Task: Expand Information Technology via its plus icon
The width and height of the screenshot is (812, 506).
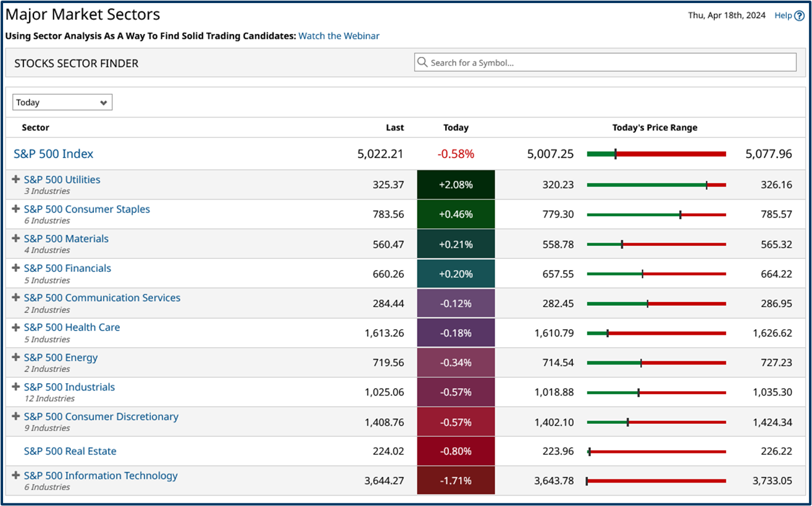Action: pyautogui.click(x=15, y=476)
